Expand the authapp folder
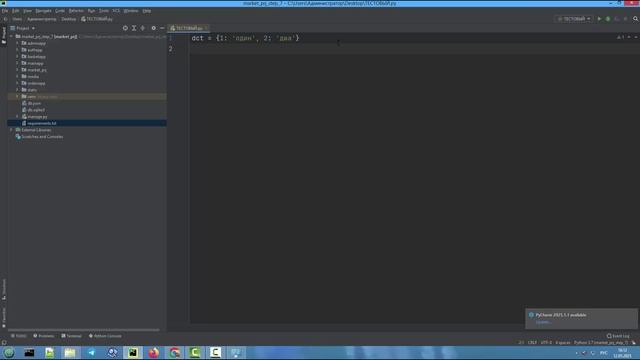Screen dimensions: 640x360 17,50
